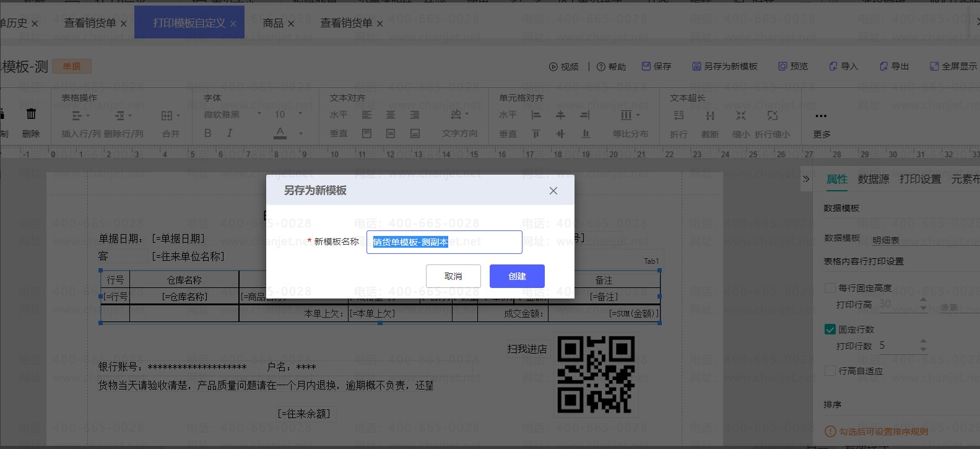Viewport: 980px width, 449px height.
Task: Open the font color swatch A
Action: click(x=280, y=133)
